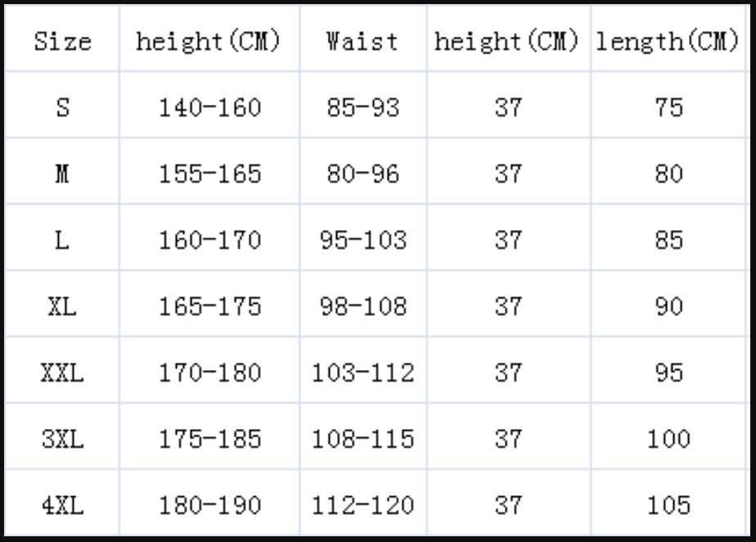Select the 180-190 height cell
Viewport: 756px width, 542px height.
209,505
